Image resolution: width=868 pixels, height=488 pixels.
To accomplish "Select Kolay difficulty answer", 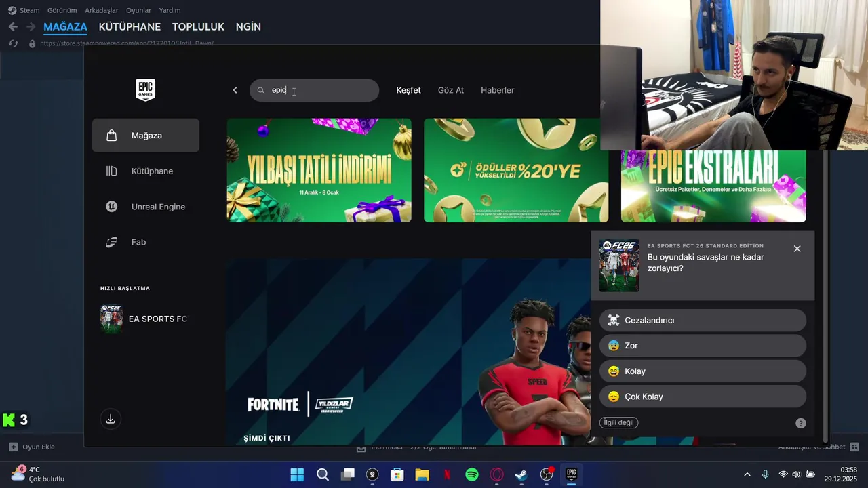I will point(703,371).
